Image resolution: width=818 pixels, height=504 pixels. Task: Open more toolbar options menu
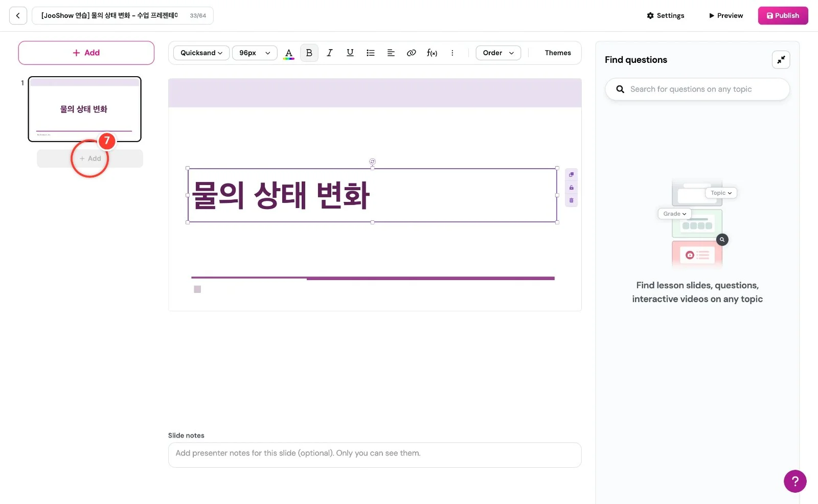pos(452,53)
